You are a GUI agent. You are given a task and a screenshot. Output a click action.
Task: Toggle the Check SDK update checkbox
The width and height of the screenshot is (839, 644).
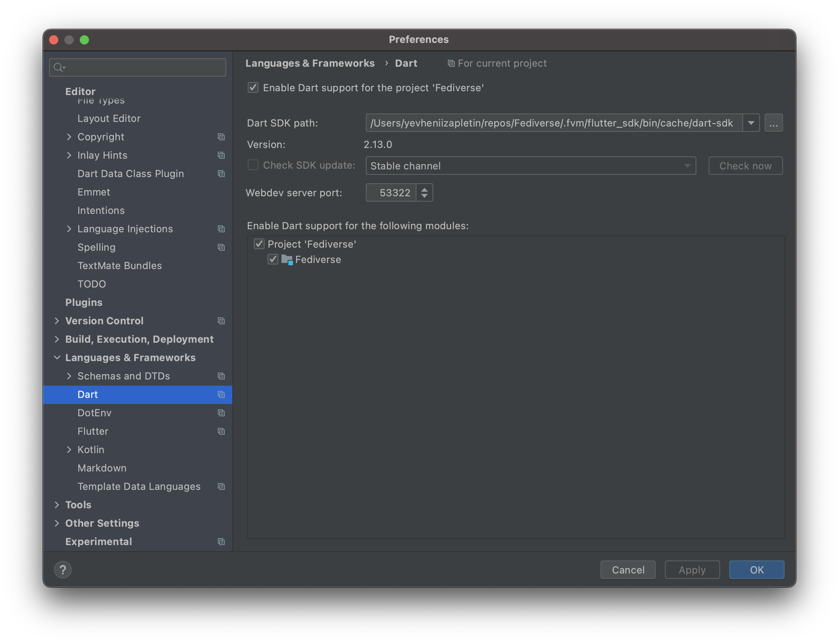coord(253,165)
